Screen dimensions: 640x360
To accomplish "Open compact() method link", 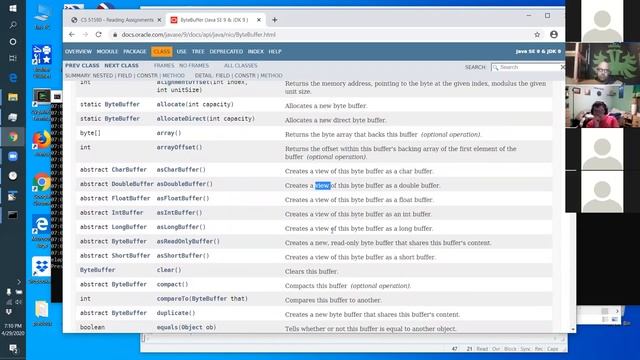I will (x=173, y=284).
